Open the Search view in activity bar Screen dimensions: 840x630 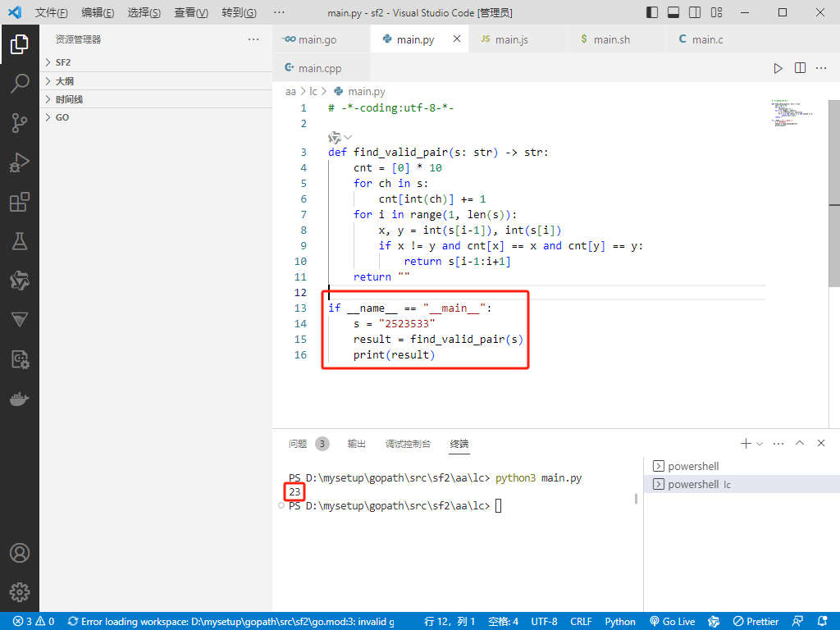tap(20, 84)
